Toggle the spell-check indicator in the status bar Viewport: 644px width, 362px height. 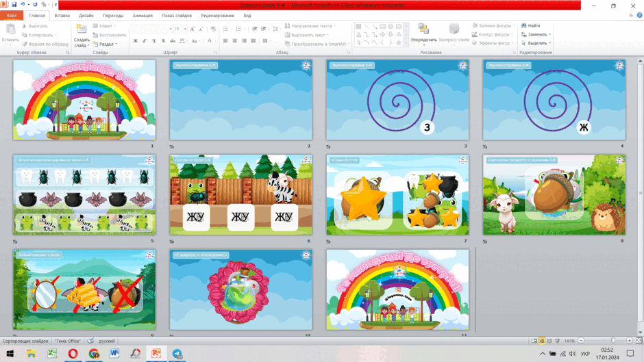(90, 341)
